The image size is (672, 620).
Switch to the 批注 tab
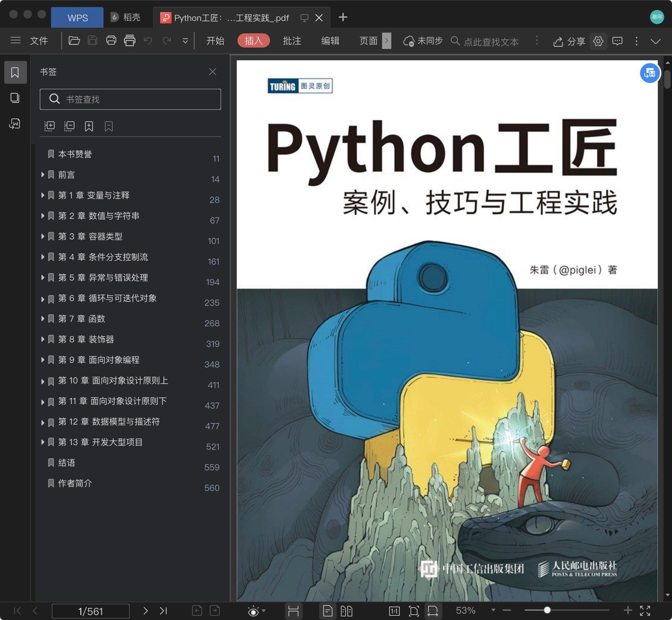[x=292, y=41]
